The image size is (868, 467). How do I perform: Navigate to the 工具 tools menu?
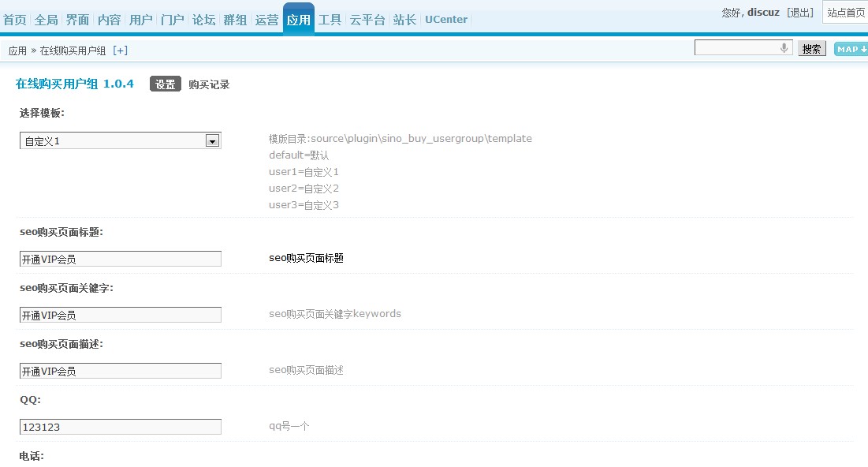coord(330,20)
